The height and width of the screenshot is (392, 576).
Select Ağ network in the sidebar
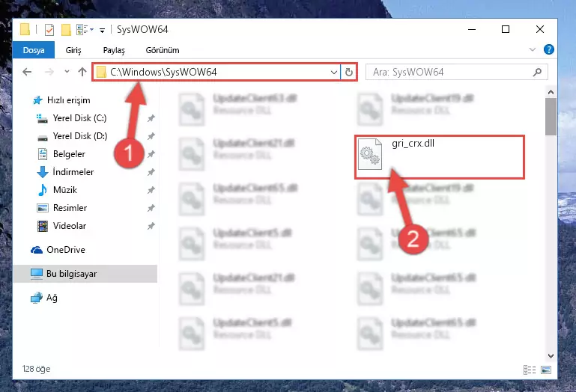(x=52, y=298)
